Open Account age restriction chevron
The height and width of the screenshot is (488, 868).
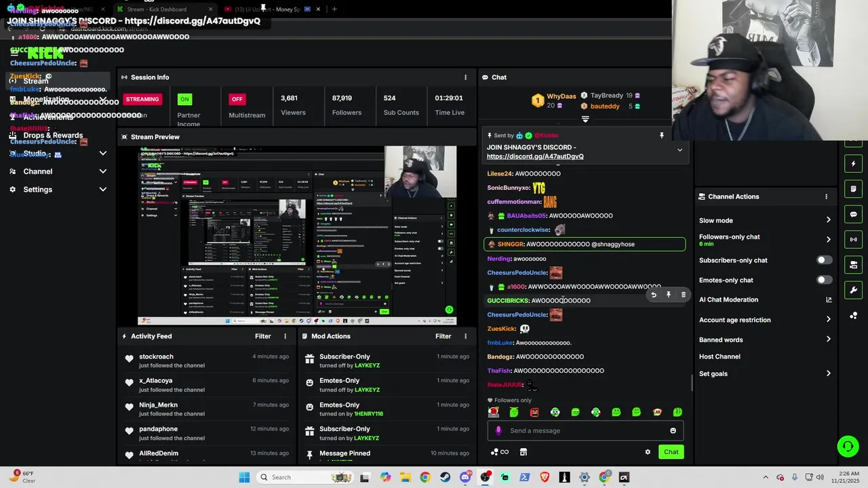828,320
